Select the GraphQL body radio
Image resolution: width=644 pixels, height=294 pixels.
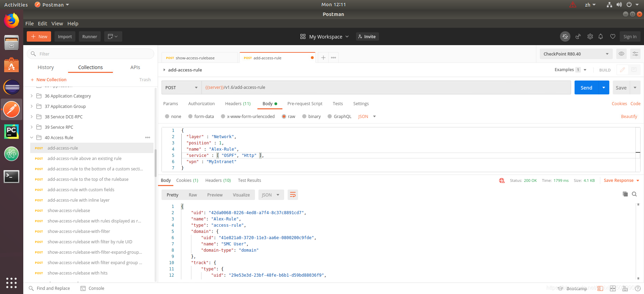(330, 117)
